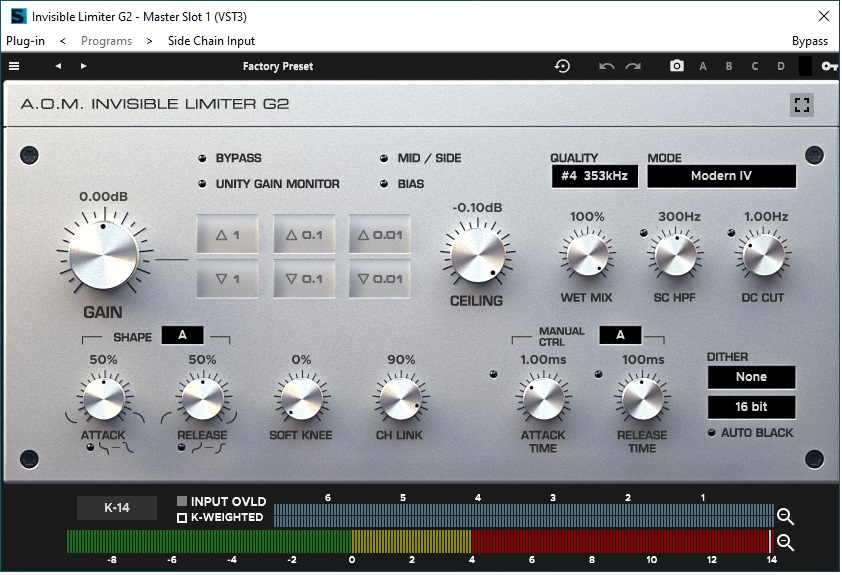Open the DITHER None dropdown
Image resolution: width=842 pixels, height=575 pixels.
pyautogui.click(x=751, y=377)
